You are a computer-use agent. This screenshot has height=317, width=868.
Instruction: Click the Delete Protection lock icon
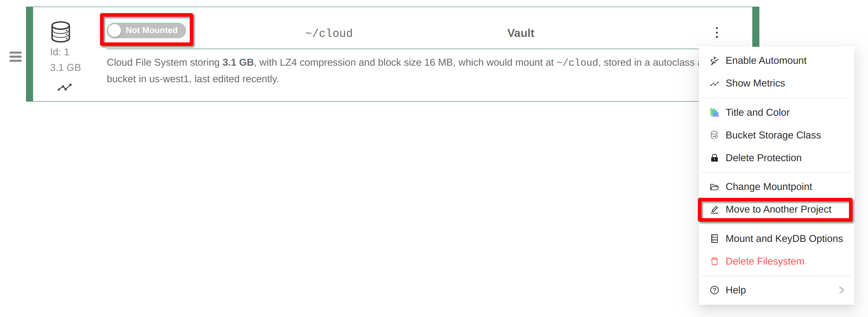(715, 158)
